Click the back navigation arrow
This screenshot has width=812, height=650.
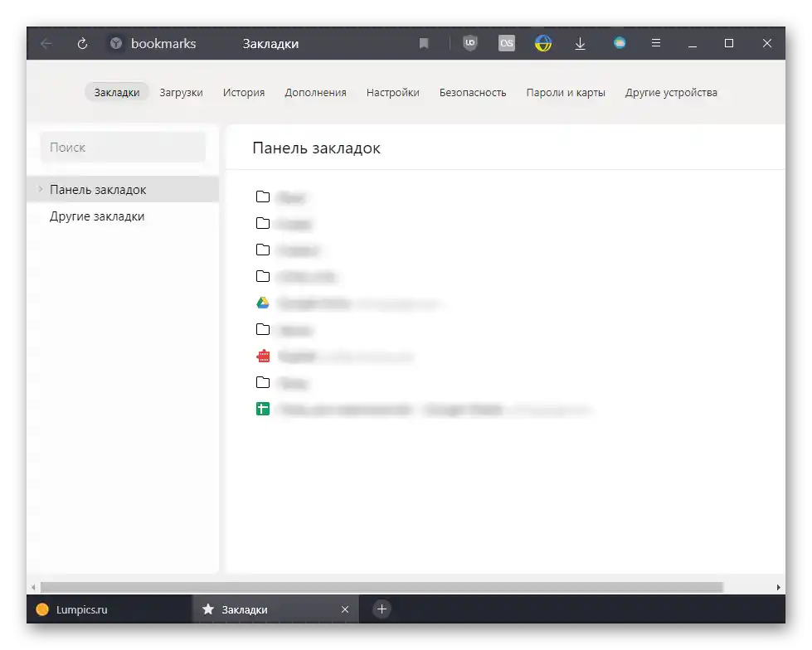pos(46,43)
